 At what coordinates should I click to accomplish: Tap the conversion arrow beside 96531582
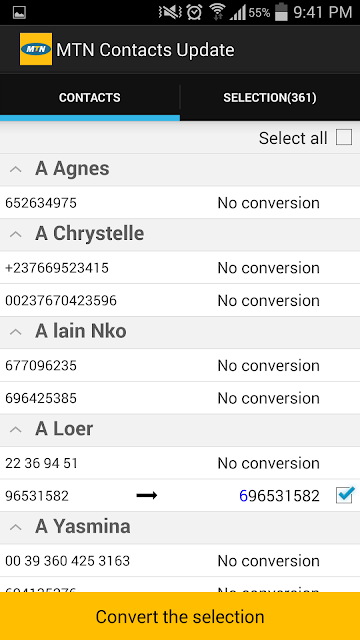tap(147, 496)
